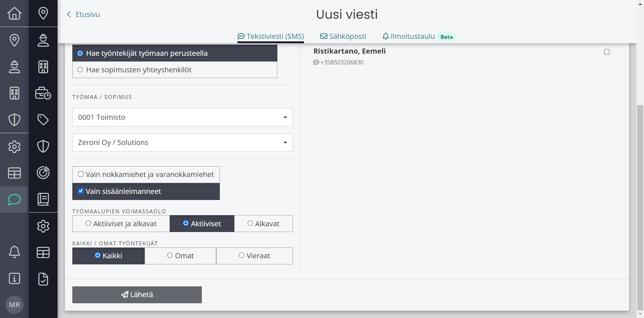The width and height of the screenshot is (644, 318).
Task: Open the 0001 Toimisto worksite dropdown
Action: pyautogui.click(x=182, y=117)
